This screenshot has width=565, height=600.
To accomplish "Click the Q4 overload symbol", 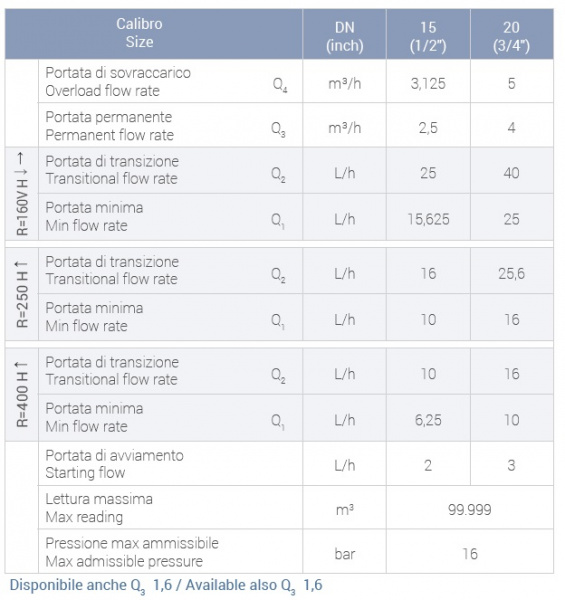I will pos(280,85).
